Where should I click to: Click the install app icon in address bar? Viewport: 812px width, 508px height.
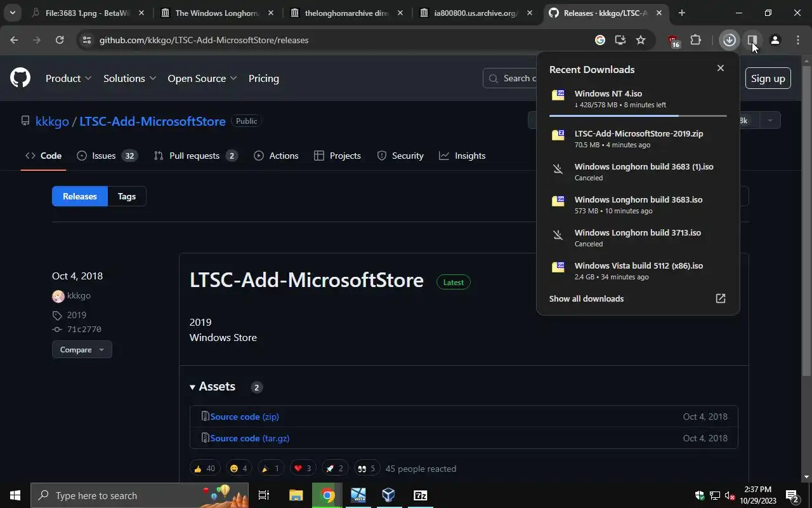coord(620,40)
